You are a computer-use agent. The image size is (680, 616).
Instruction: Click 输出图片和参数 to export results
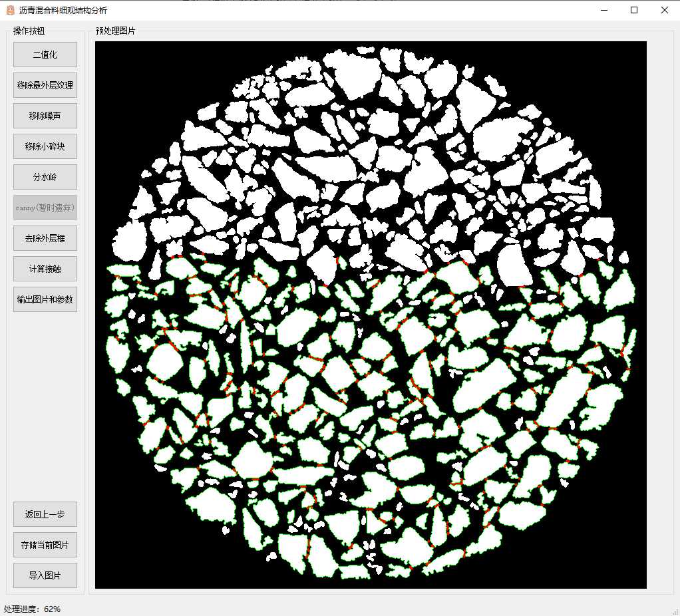(45, 299)
